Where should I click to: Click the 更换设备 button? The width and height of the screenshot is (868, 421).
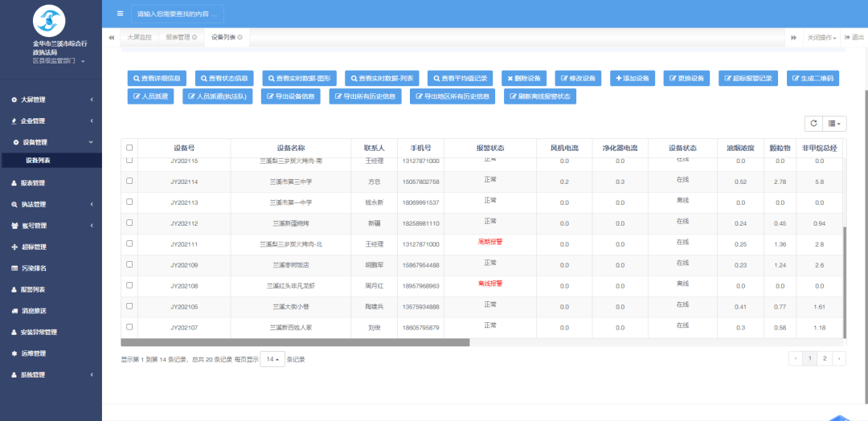[x=686, y=78]
